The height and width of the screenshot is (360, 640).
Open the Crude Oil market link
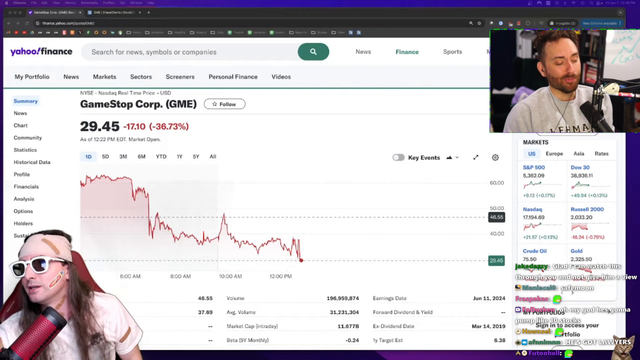pyautogui.click(x=535, y=251)
